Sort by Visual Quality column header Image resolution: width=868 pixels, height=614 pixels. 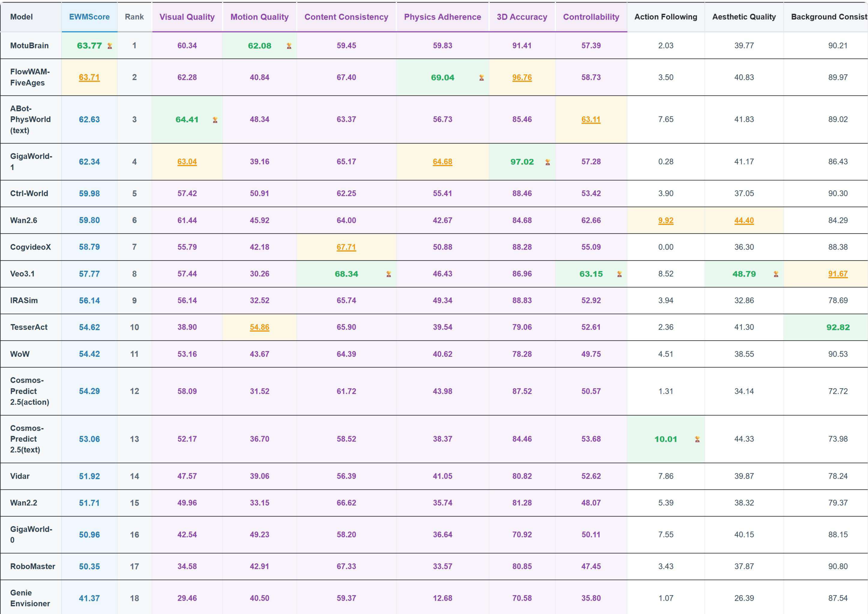click(187, 17)
